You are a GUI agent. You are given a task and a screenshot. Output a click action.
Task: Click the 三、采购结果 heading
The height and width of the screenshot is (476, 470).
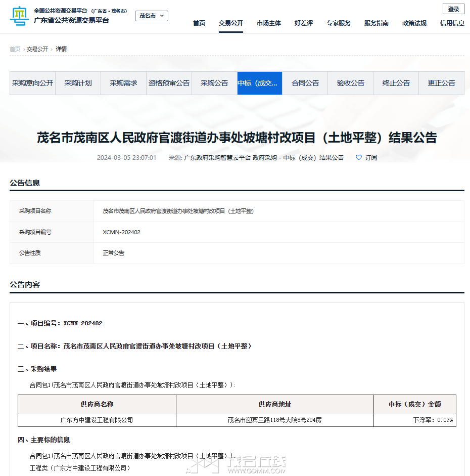(37, 369)
